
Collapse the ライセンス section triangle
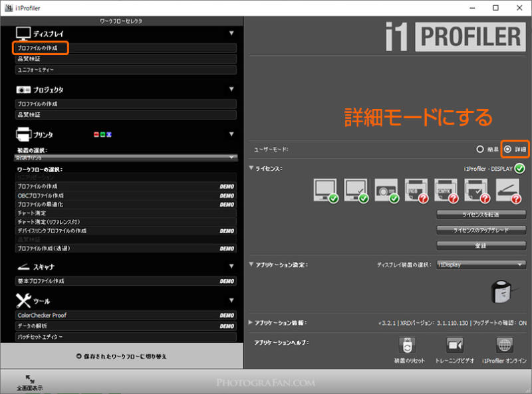click(x=251, y=168)
